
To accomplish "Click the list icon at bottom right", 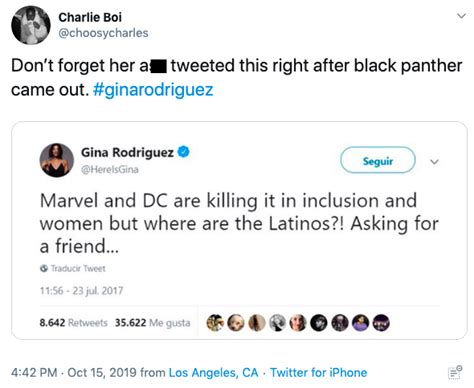I will point(455,372).
